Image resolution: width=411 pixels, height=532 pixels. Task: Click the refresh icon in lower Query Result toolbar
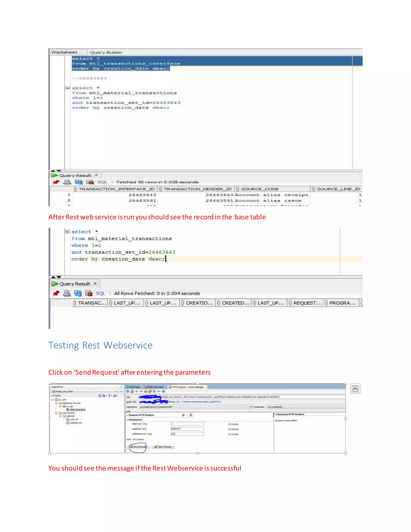pos(78,293)
